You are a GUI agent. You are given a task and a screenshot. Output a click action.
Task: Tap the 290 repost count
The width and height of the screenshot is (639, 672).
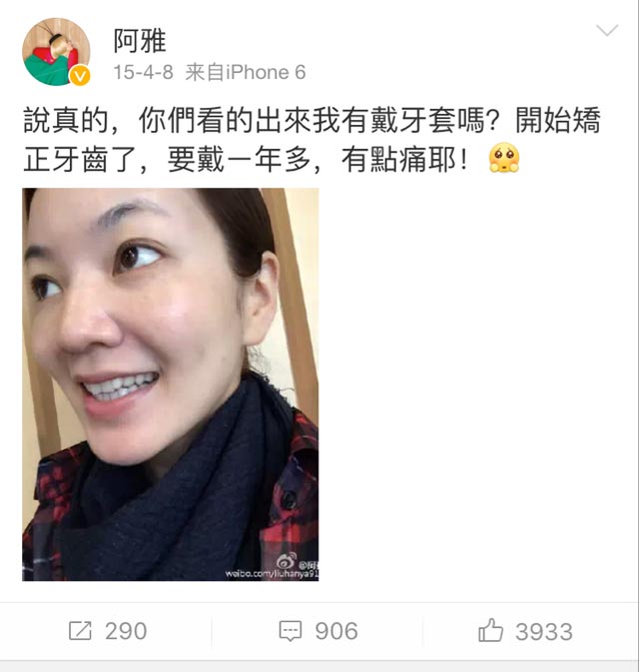(126, 631)
